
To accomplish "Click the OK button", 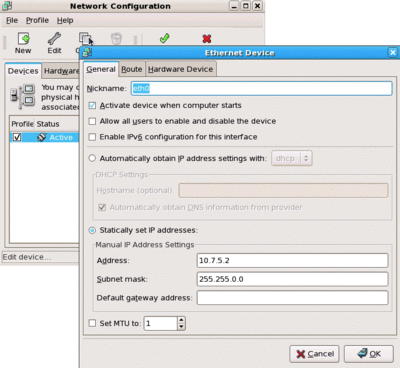I will 369,354.
